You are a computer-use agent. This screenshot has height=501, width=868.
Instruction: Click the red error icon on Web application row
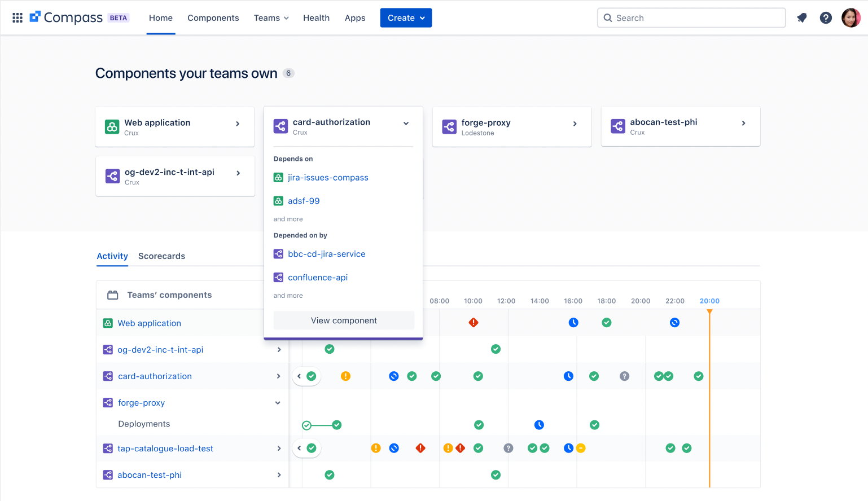coord(474,322)
